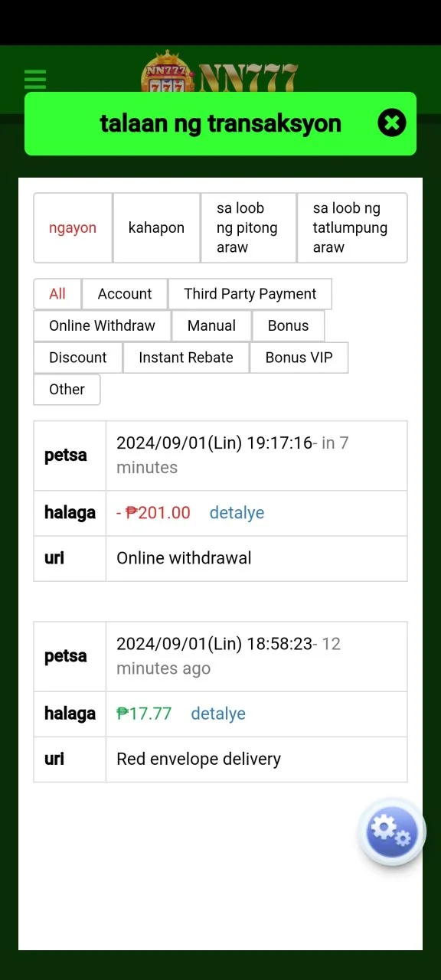Choose sa loob ng pitong araw

(248, 228)
